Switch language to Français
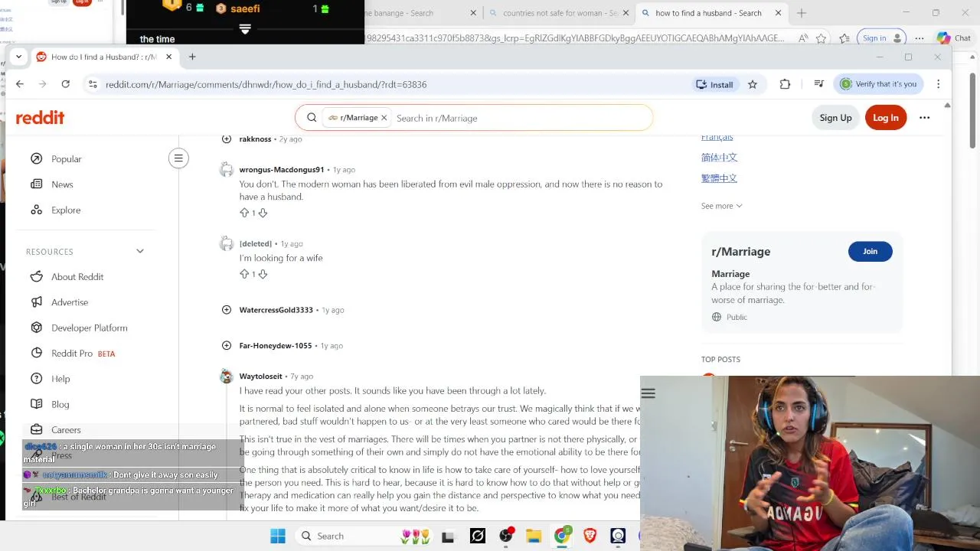 [x=717, y=138]
